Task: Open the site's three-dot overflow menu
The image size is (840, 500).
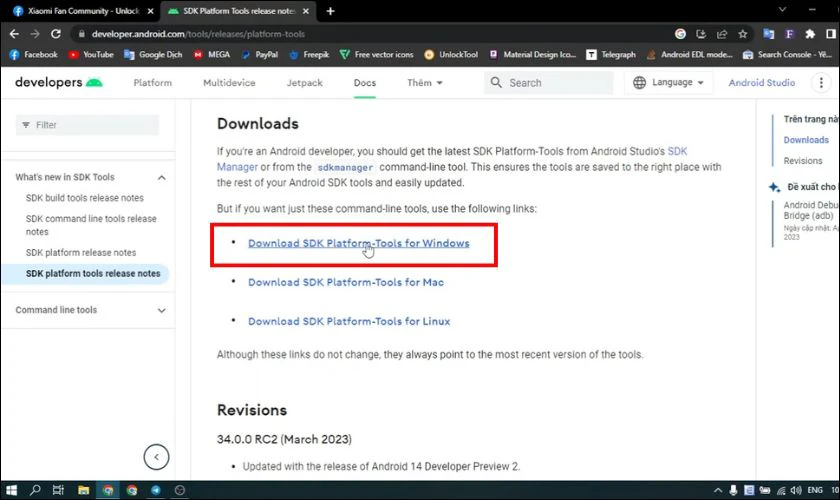Action: click(x=821, y=83)
